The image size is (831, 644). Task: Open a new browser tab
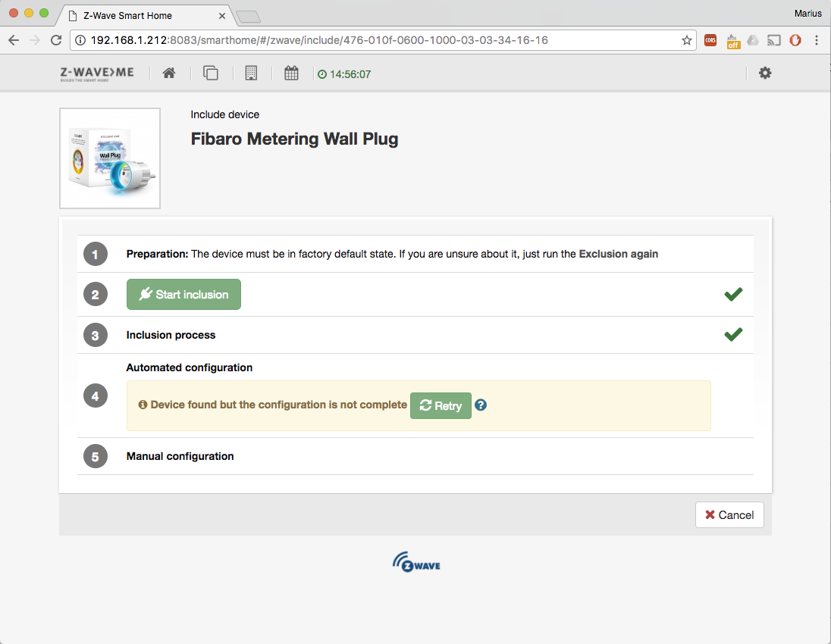(x=248, y=17)
